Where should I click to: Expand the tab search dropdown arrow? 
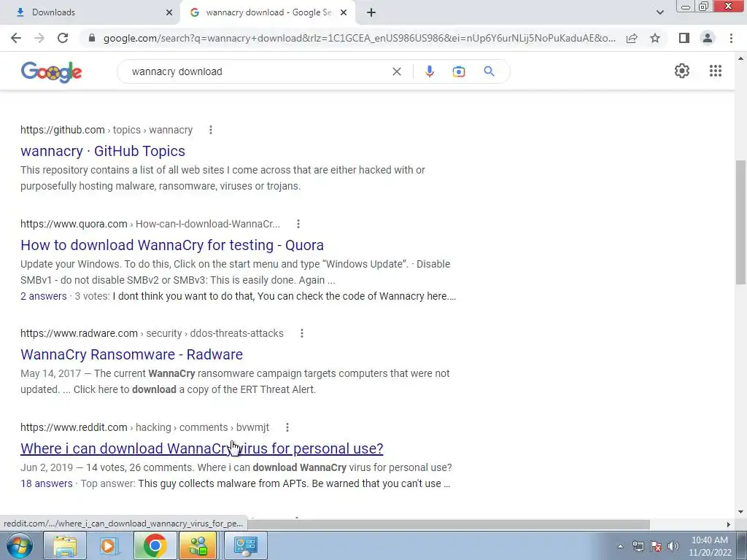coord(659,12)
